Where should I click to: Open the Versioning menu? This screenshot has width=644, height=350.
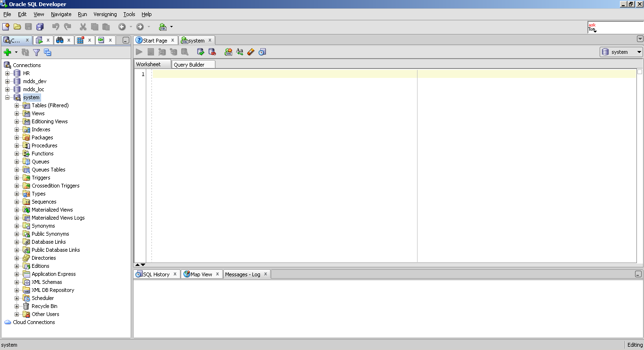pyautogui.click(x=105, y=14)
